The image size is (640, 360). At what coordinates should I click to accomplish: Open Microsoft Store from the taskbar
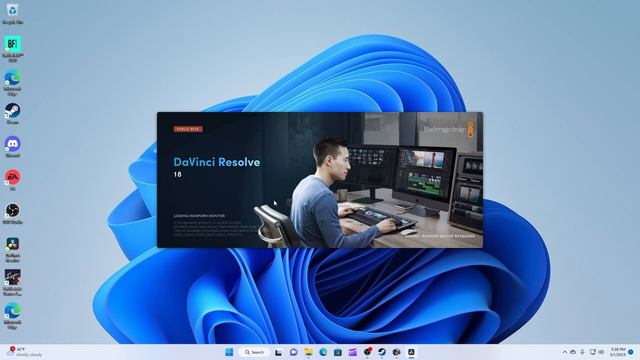point(338,352)
